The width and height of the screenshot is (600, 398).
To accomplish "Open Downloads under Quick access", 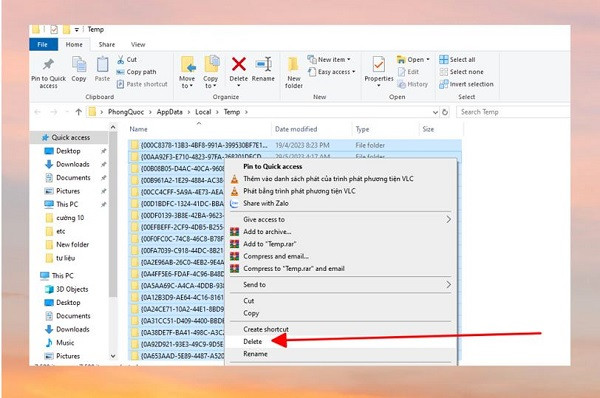I will point(72,164).
